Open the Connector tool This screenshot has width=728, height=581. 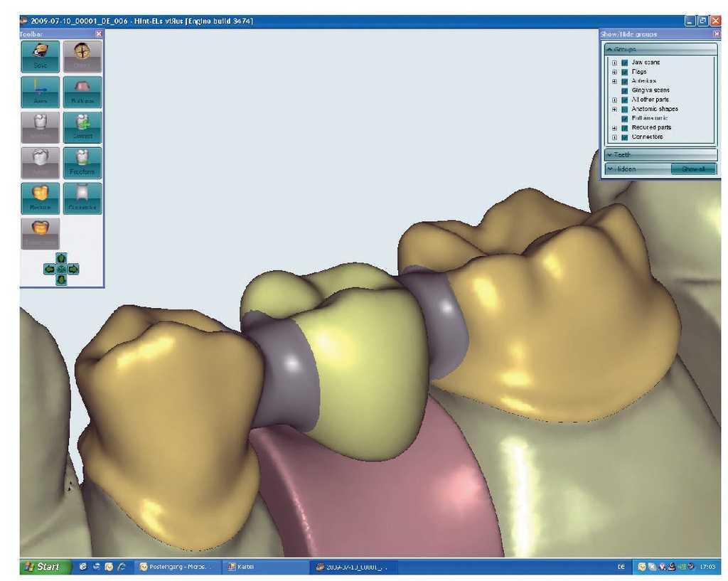pos(82,198)
